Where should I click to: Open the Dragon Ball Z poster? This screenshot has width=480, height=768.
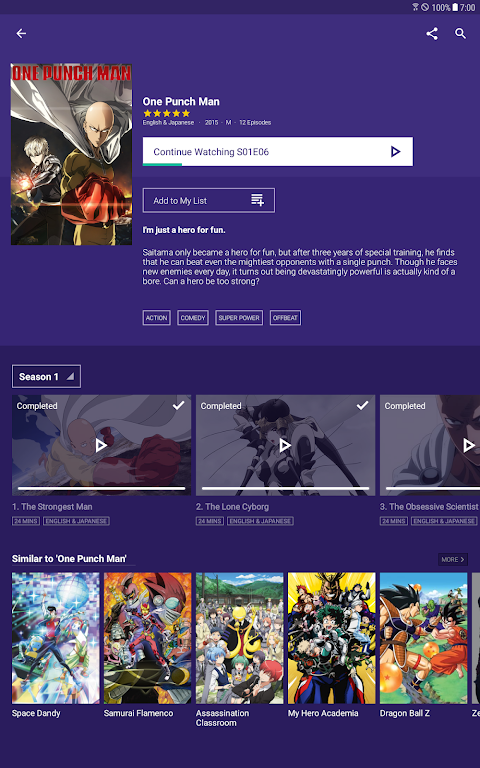(x=424, y=638)
